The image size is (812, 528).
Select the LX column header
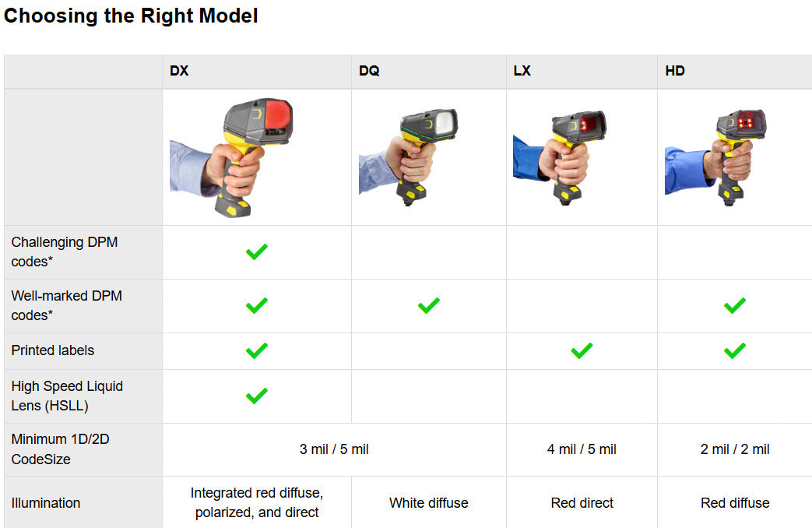tap(522, 71)
